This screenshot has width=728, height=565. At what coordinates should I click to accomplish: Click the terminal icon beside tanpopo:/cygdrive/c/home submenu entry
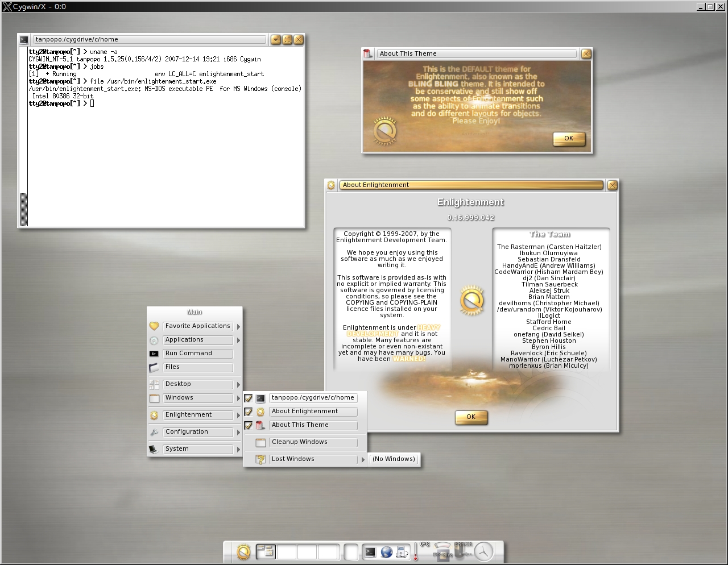(x=260, y=398)
